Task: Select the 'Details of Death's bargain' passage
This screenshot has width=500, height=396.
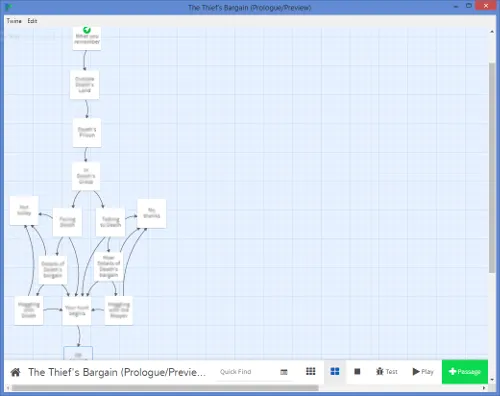Action: 53,270
